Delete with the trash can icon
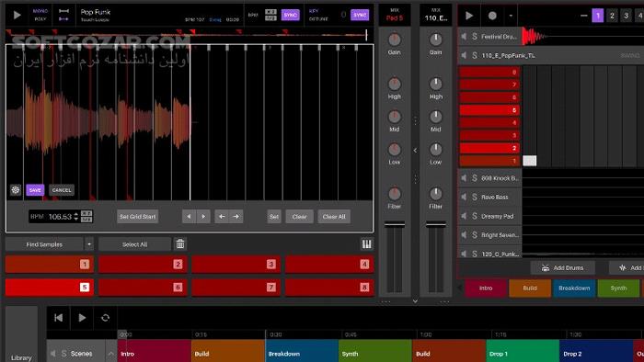This screenshot has width=644, height=362. click(x=180, y=244)
